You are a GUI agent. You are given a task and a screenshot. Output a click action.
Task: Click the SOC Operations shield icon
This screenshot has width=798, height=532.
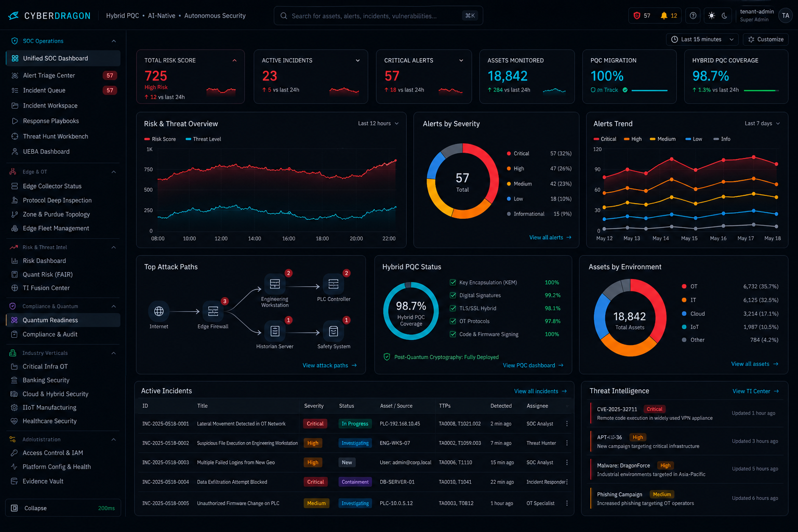coord(15,41)
